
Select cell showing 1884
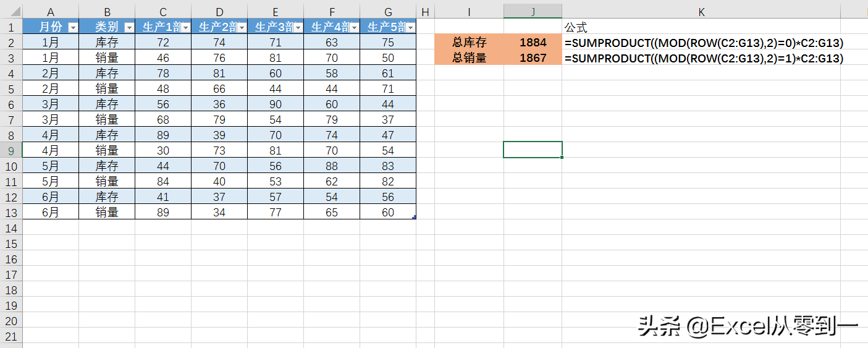point(533,43)
